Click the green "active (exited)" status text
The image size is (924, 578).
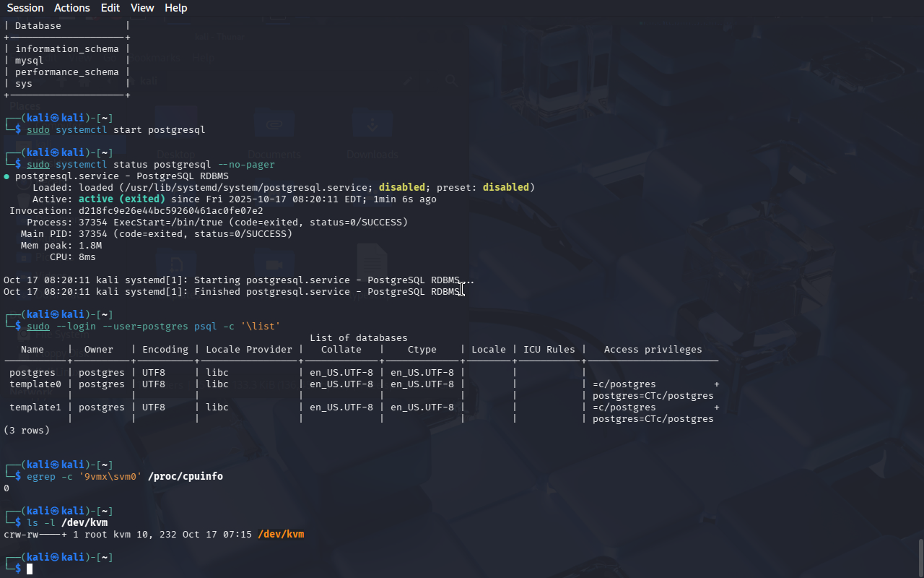pyautogui.click(x=121, y=199)
